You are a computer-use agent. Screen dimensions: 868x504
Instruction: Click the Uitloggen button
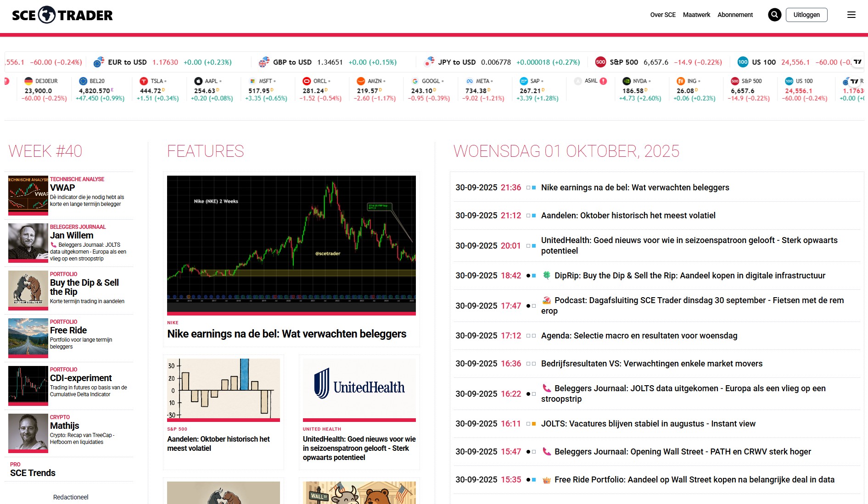point(806,15)
